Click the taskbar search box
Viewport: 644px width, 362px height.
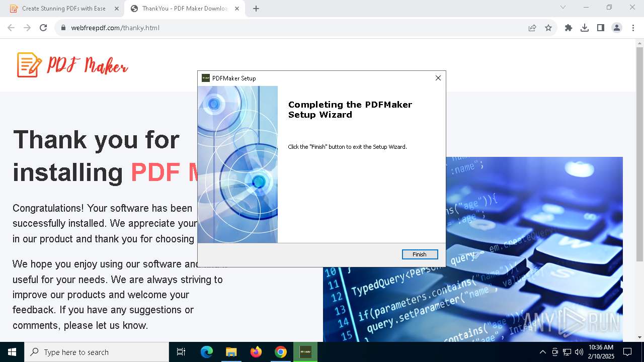(x=97, y=352)
